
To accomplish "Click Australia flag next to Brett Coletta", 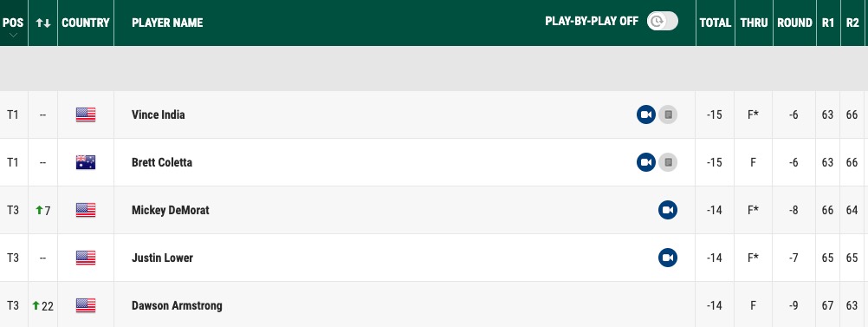I will 86,162.
